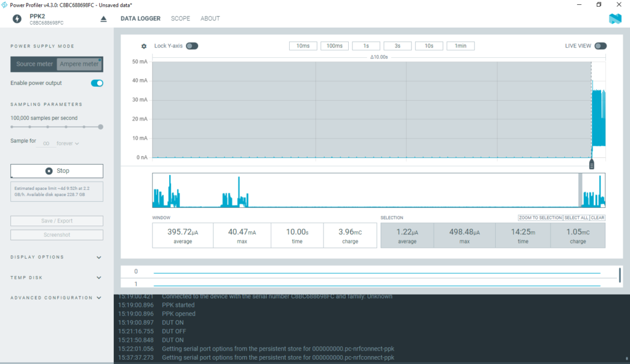Disable the power output switch
This screenshot has width=630, height=364.
pos(97,83)
